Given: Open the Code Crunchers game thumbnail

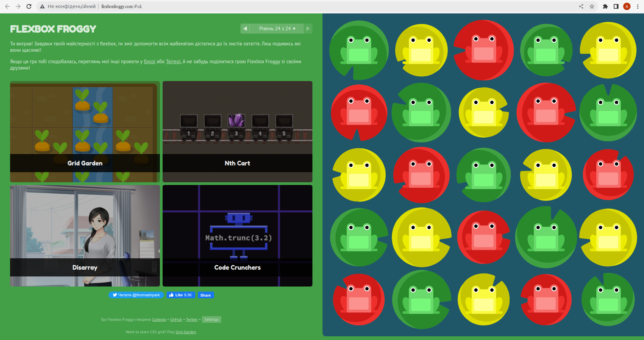Looking at the screenshot, I should [x=238, y=236].
